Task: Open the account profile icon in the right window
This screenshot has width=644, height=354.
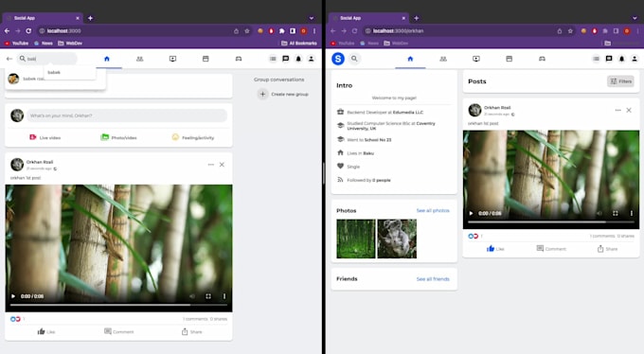Action: (x=635, y=59)
